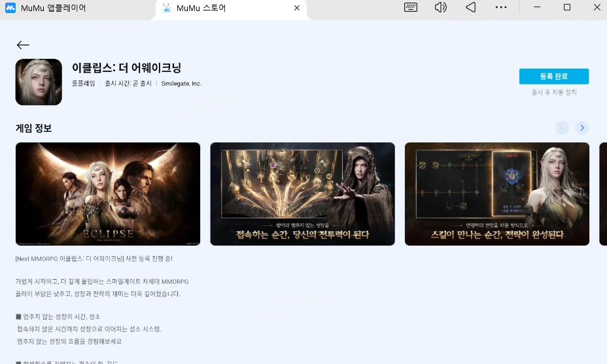607x364 pixels.
Task: Click the 플레이 부담은 낮추고 description line
Action: 98,294
